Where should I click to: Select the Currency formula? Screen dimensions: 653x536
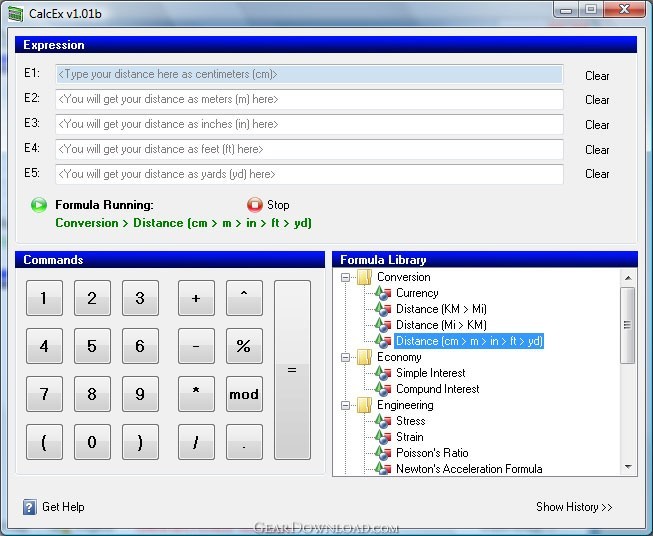pyautogui.click(x=417, y=293)
